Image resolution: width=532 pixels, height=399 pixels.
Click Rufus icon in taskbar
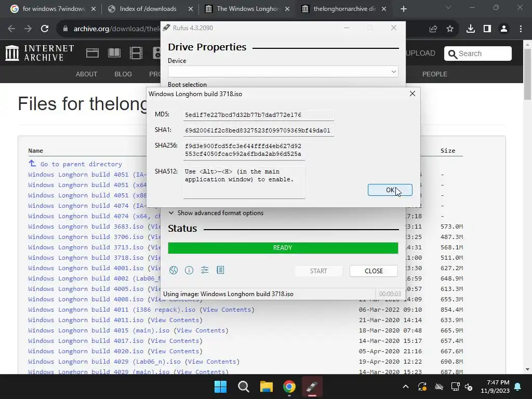pyautogui.click(x=312, y=387)
